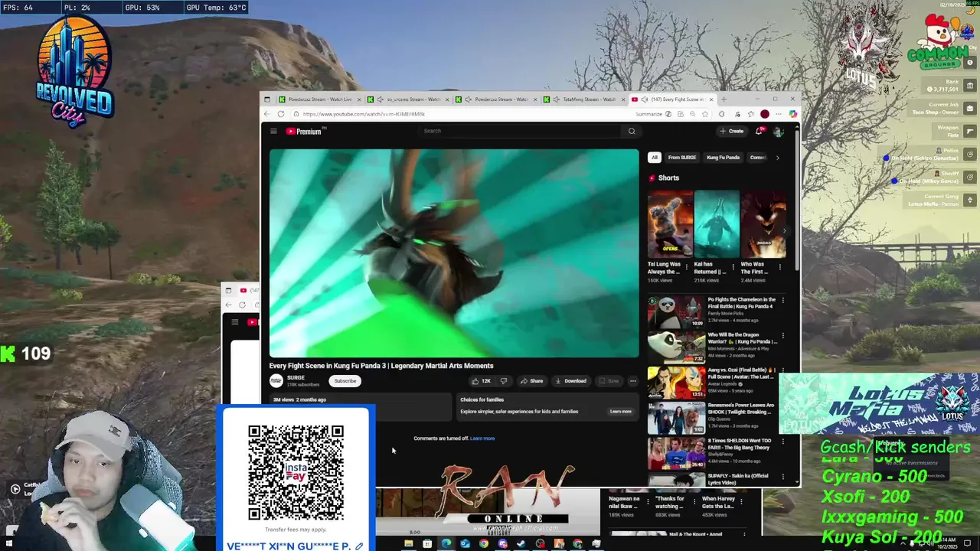The image size is (980, 551).
Task: Subscribe to the SURGE channel
Action: (x=345, y=381)
